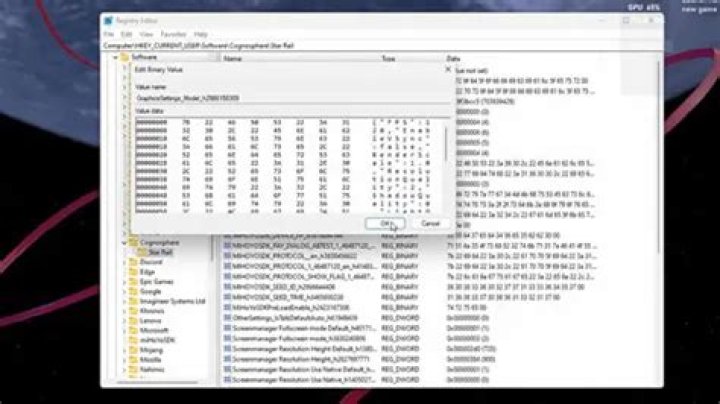Click the Google folder icon
The image size is (720, 404).
tap(134, 291)
